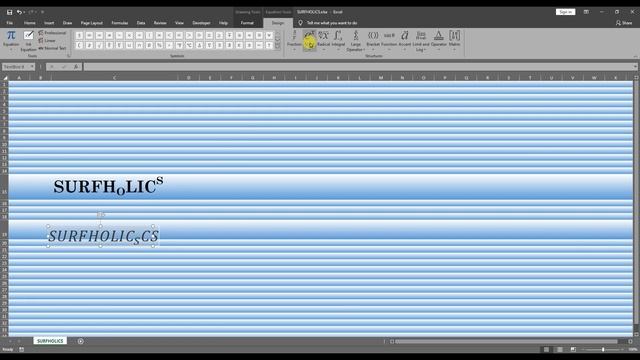Click inside the formula bar input
Screen dimensions: 640x360
click(358, 67)
